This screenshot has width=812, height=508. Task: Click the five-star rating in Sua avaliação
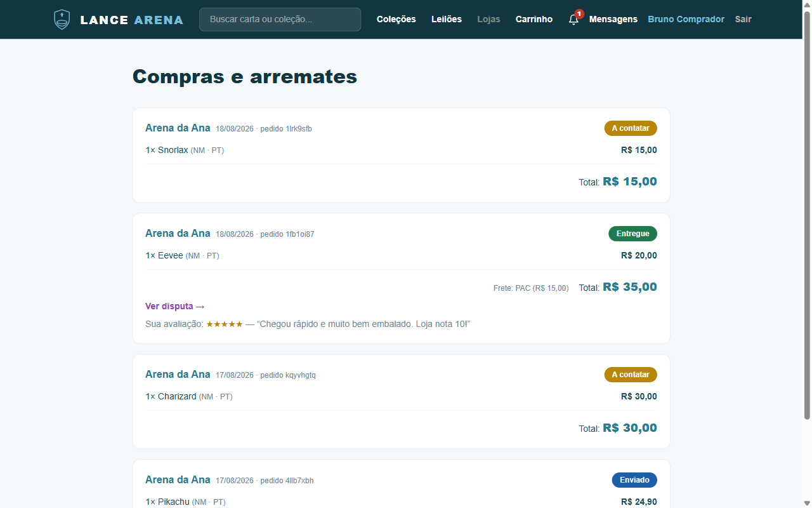(225, 324)
